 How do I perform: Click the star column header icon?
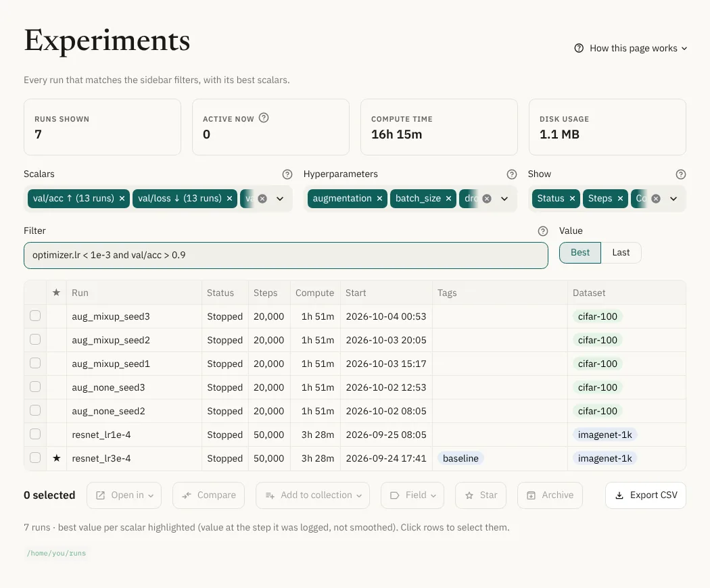point(57,293)
